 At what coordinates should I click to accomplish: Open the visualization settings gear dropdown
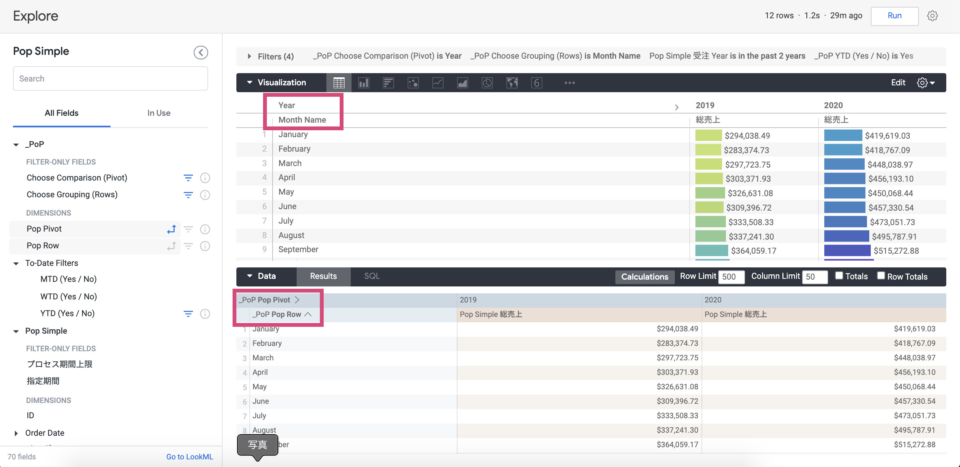(x=925, y=83)
